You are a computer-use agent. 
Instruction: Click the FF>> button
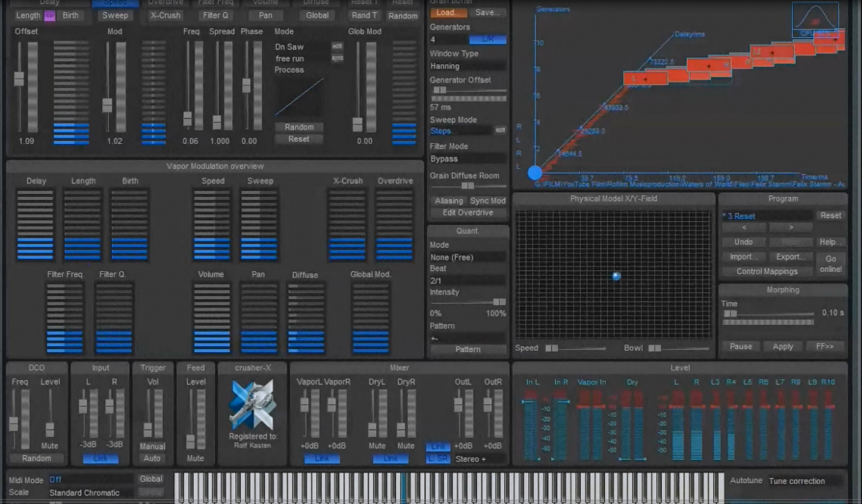point(824,347)
